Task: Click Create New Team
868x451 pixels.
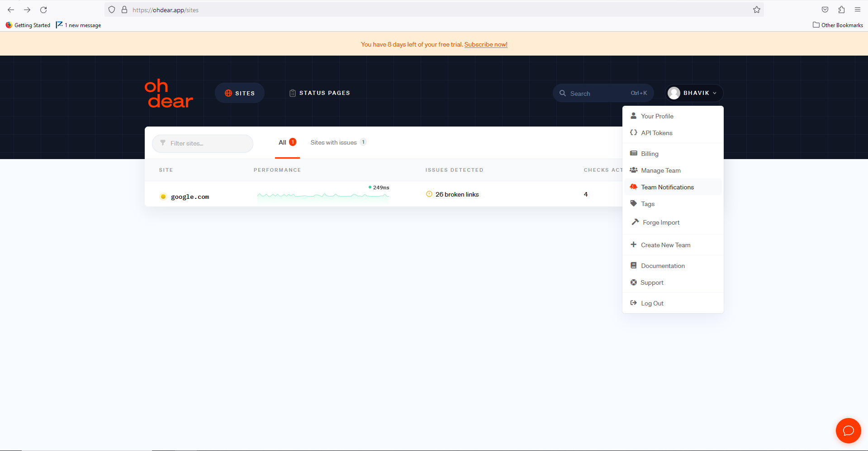Action: 673,245
